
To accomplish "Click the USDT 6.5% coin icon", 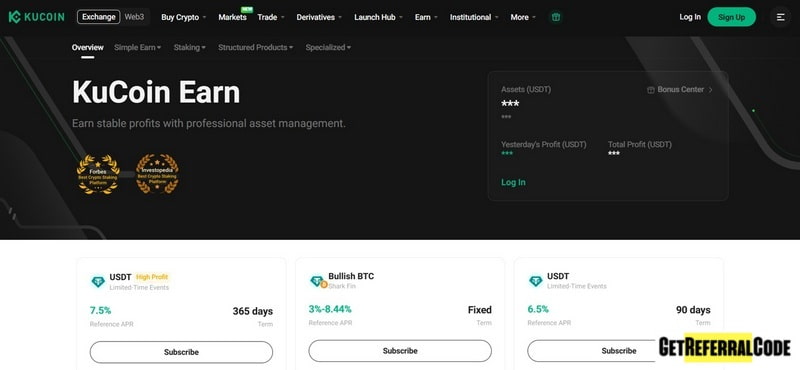I will [535, 281].
